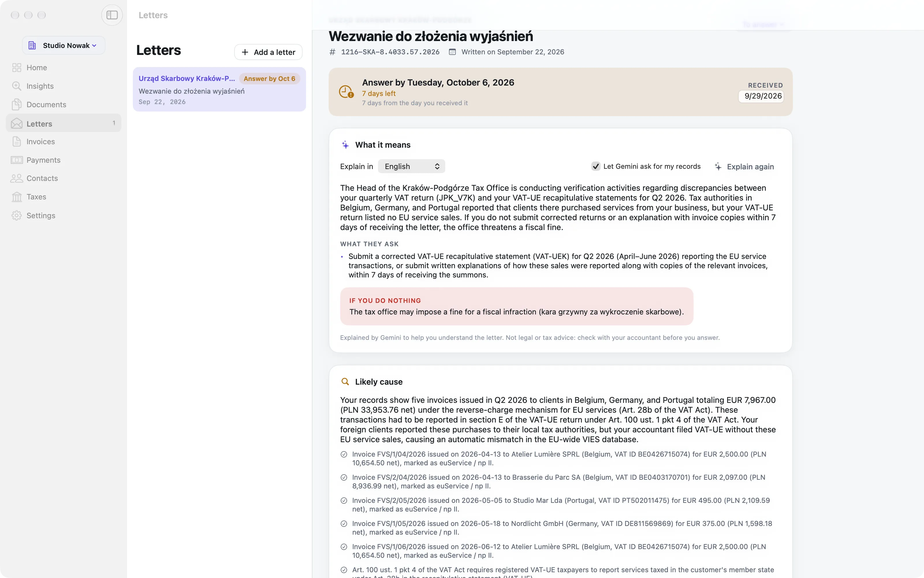
Task: Click the RECEIVED label
Action: pyautogui.click(x=765, y=85)
